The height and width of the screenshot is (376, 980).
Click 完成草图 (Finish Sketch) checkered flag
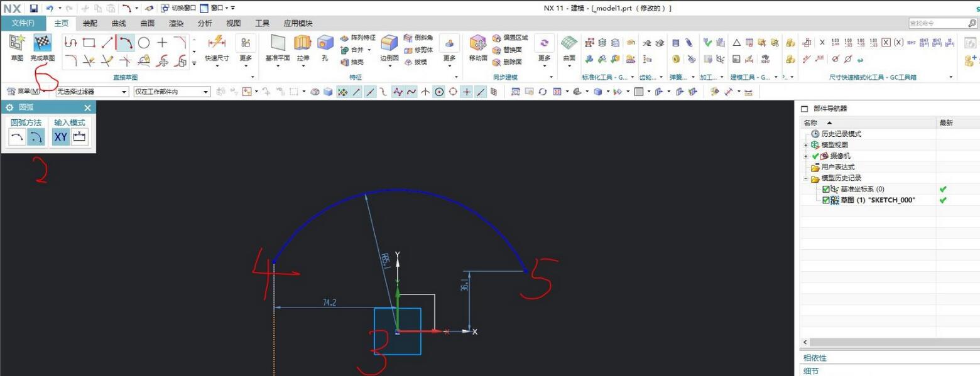point(42,43)
